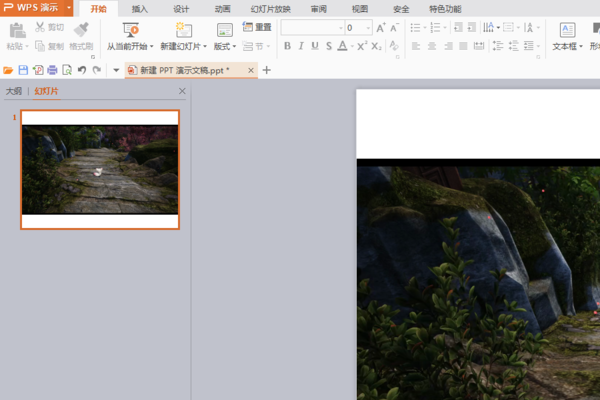
Task: Switch to the 插入 ribbon tab
Action: point(140,9)
